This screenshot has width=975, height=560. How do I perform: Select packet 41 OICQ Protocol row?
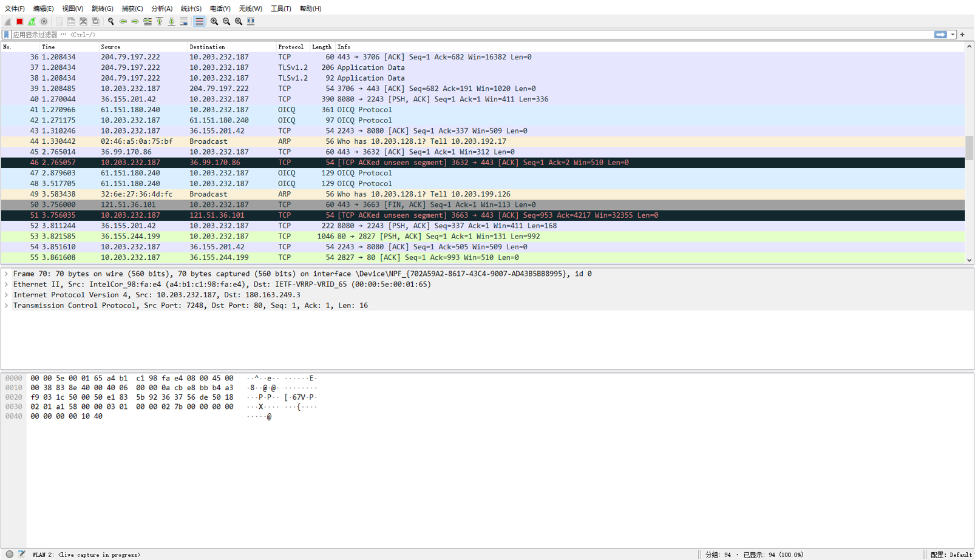[483, 110]
